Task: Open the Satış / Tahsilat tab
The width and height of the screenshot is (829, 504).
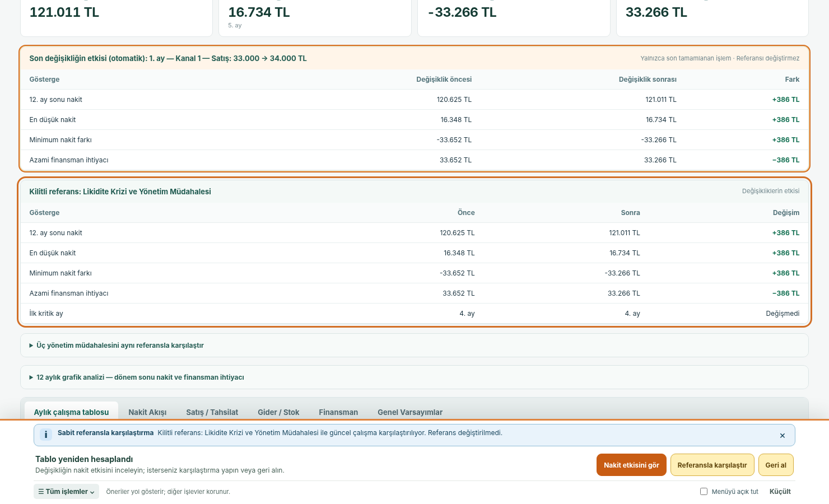Action: click(212, 412)
